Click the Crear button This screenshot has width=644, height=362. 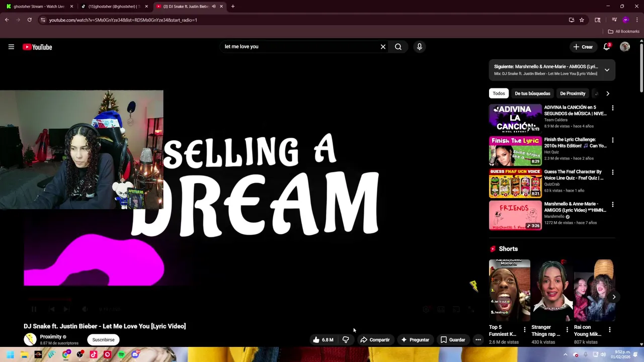coord(583,47)
